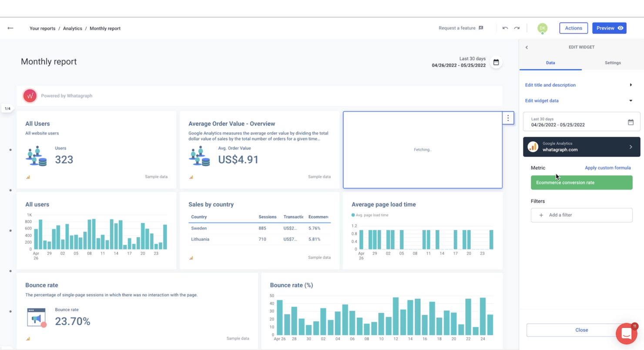Click the Add a filter field
The height and width of the screenshot is (350, 644).
point(581,215)
